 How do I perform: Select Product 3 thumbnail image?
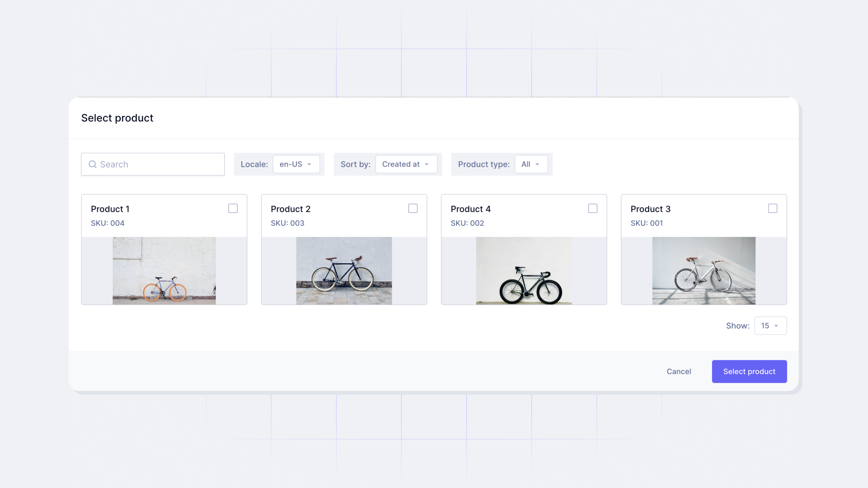click(x=704, y=270)
